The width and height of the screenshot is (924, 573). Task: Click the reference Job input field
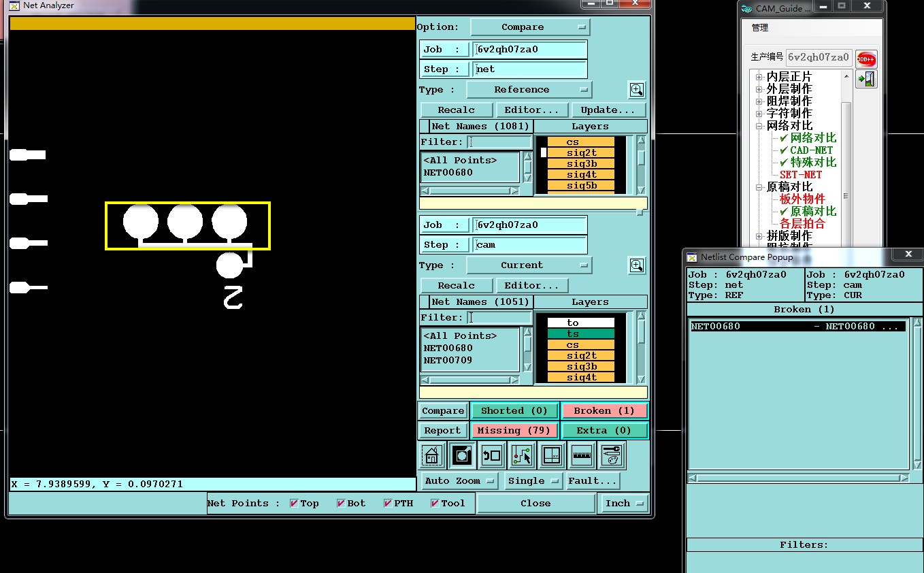pyautogui.click(x=530, y=49)
